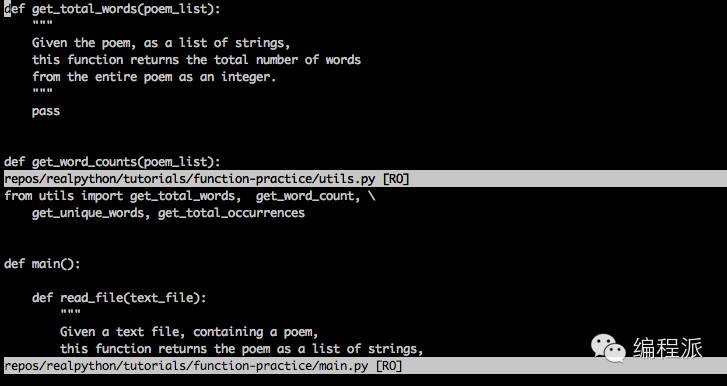Click the 'pass' statement in top pane
The height and width of the screenshot is (386, 727).
point(46,111)
